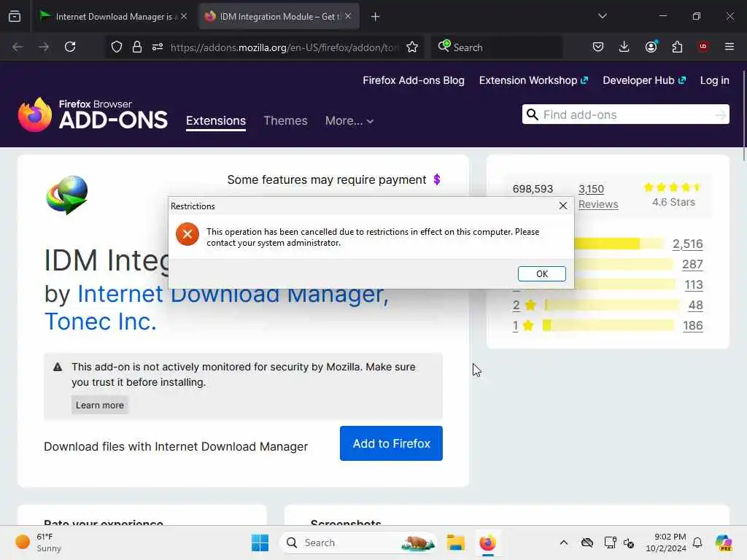Open the Developer Hub link
The height and width of the screenshot is (560, 747).
tap(644, 80)
